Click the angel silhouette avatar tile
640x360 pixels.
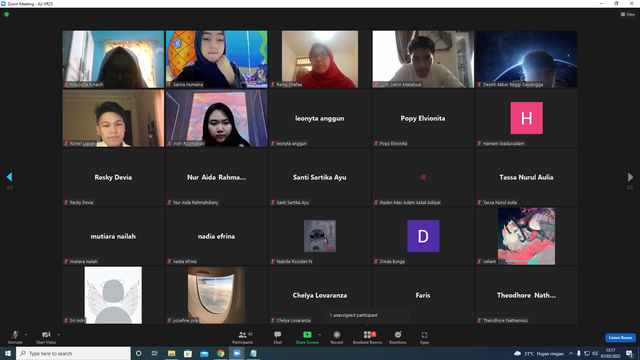(x=113, y=295)
